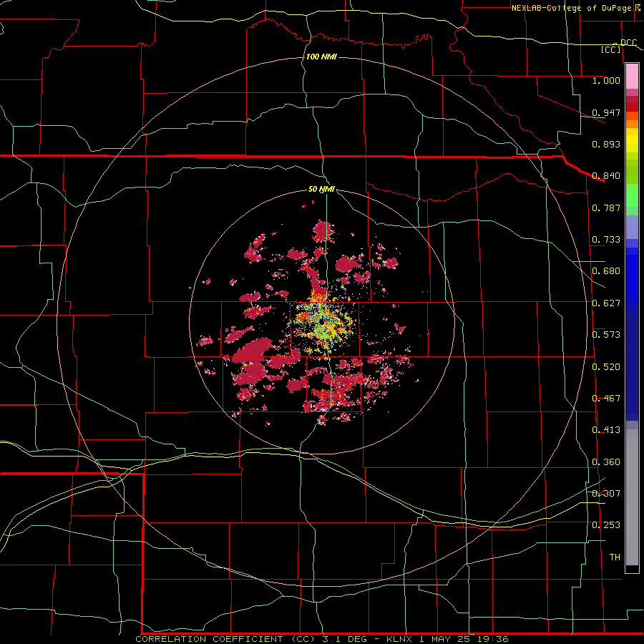Click the 0.520 scale value
The height and width of the screenshot is (644, 644).
(x=606, y=367)
